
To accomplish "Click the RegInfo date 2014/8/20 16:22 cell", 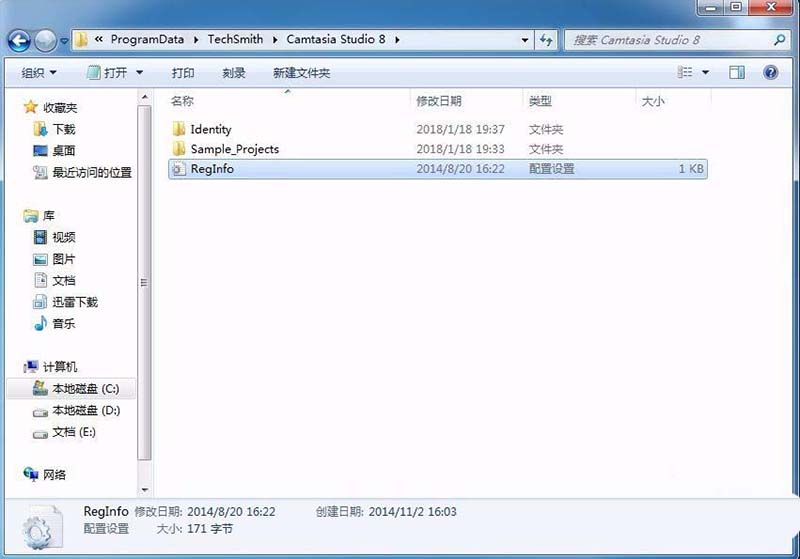I will click(460, 169).
